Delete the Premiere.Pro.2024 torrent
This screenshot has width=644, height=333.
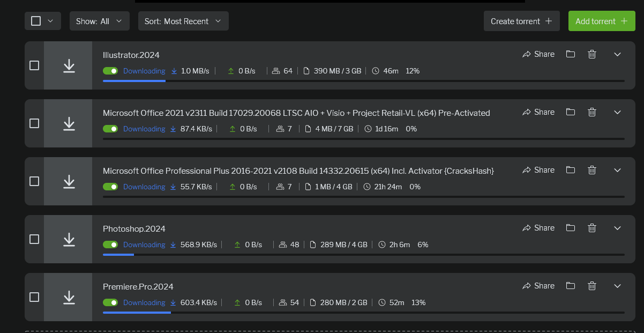(592, 285)
